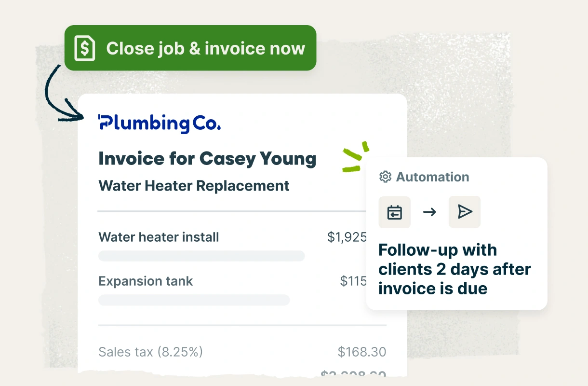The width and height of the screenshot is (588, 386).
Task: Open the "Follow-up with clients" automation text
Action: [454, 269]
